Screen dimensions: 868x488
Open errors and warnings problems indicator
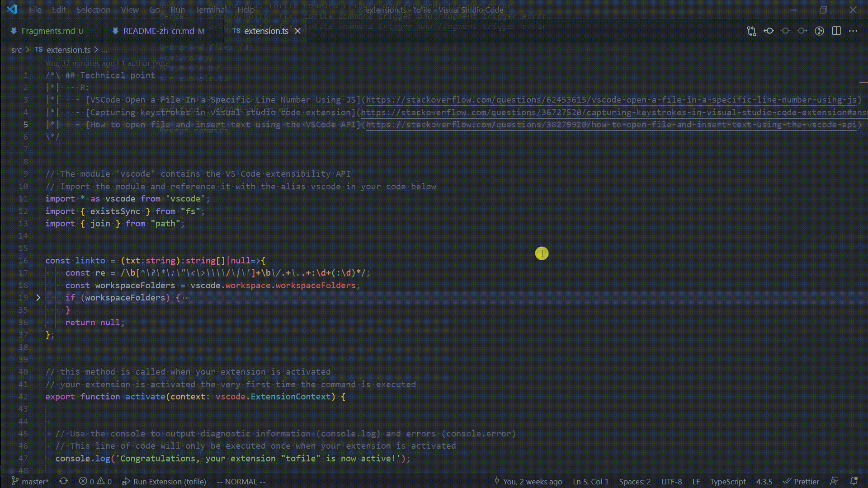[95, 481]
